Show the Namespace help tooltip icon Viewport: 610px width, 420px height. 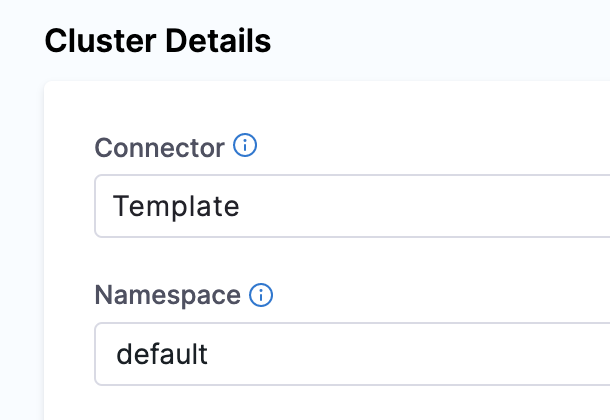tap(261, 295)
